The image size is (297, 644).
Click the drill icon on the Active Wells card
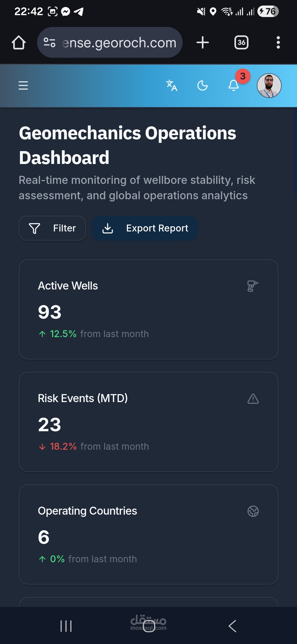click(x=253, y=286)
